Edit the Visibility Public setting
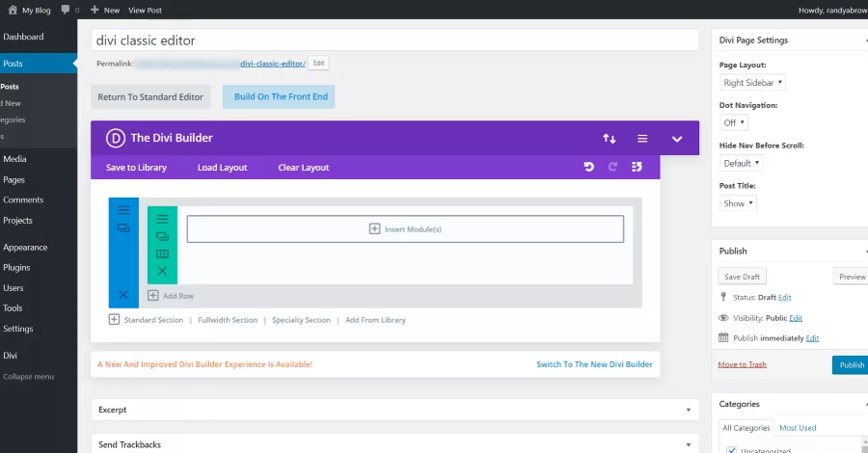Screen dimensions: 868x453 coord(796,318)
